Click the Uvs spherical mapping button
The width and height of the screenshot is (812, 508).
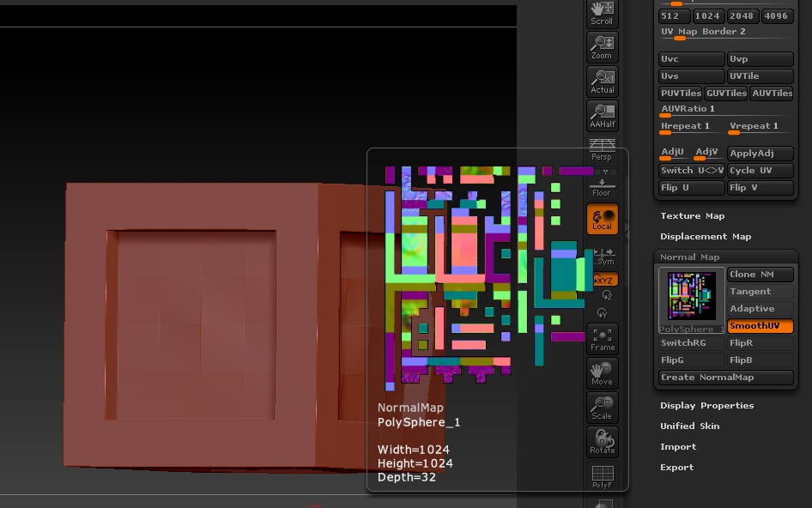tap(691, 76)
